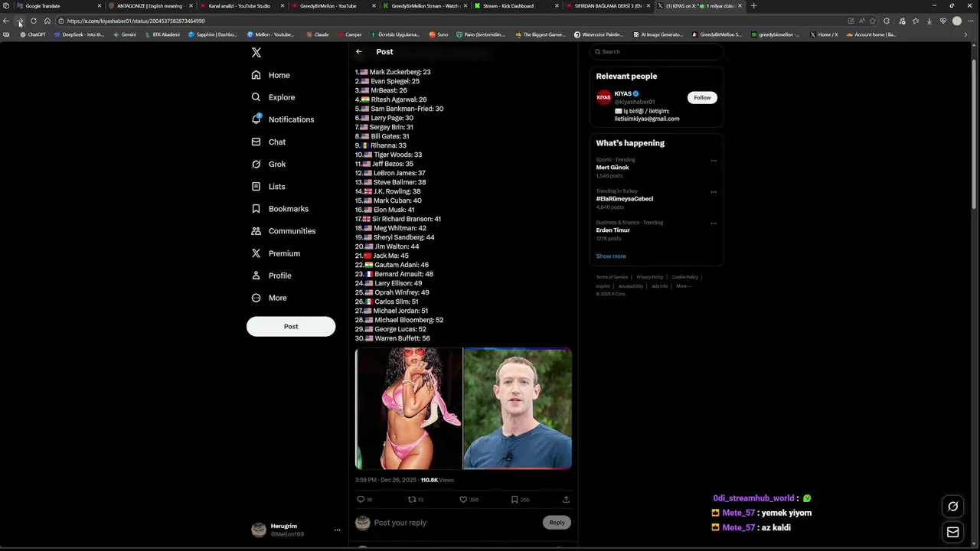Viewport: 980px width, 551px height.
Task: Open the browser profile avatar
Action: point(957,21)
